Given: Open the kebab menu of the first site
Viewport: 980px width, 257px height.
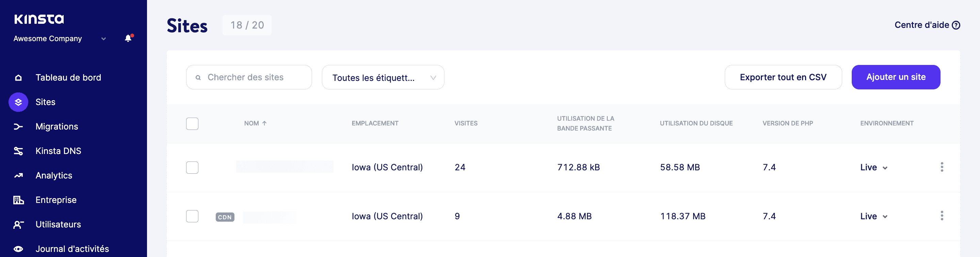Looking at the screenshot, I should [x=942, y=167].
